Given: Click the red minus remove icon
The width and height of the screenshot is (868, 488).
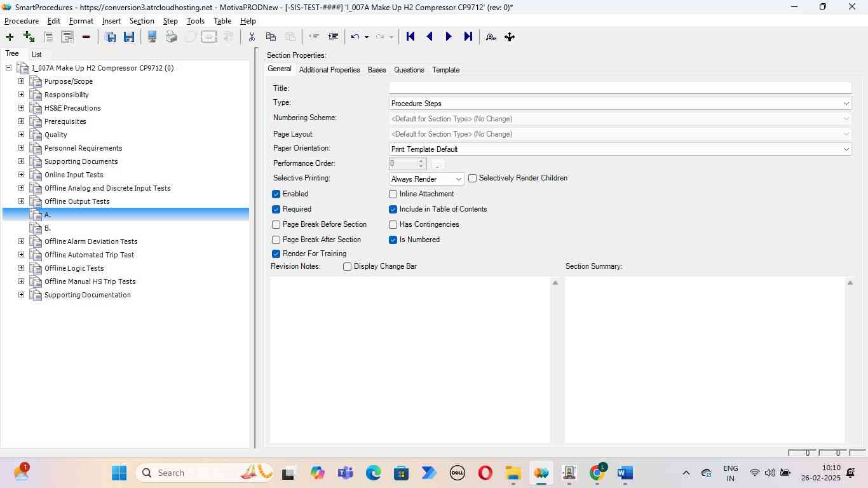Looking at the screenshot, I should point(86,37).
